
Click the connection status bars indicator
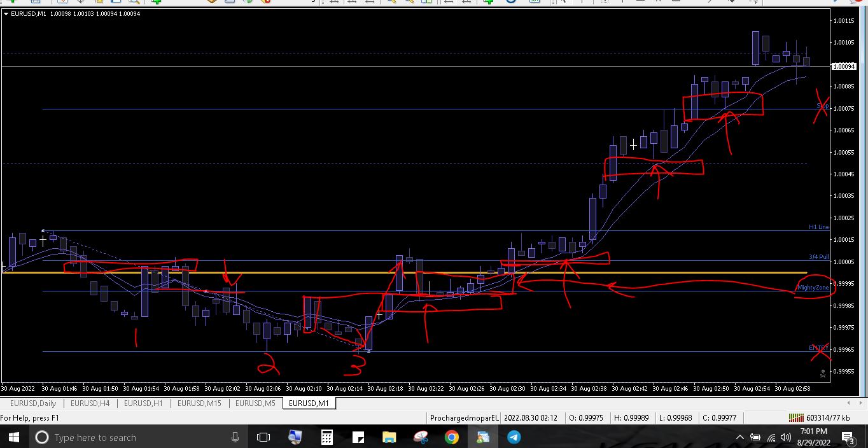coord(796,417)
